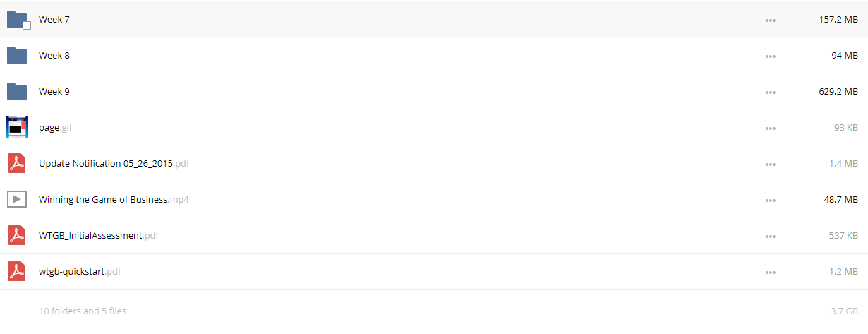This screenshot has width=868, height=334.
Task: Open the Week 7 folder icon
Action: pos(17,19)
